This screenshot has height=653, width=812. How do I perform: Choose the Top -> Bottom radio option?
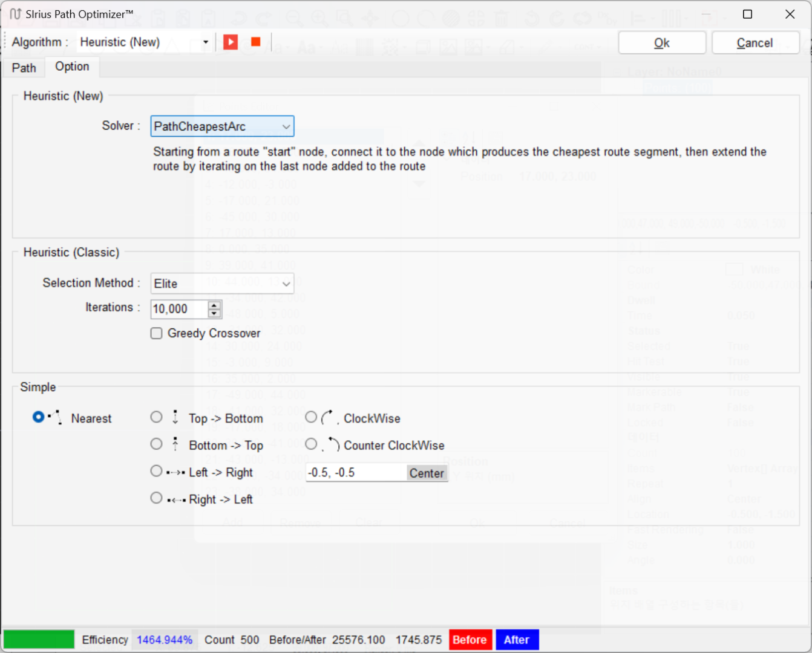pyautogui.click(x=156, y=417)
